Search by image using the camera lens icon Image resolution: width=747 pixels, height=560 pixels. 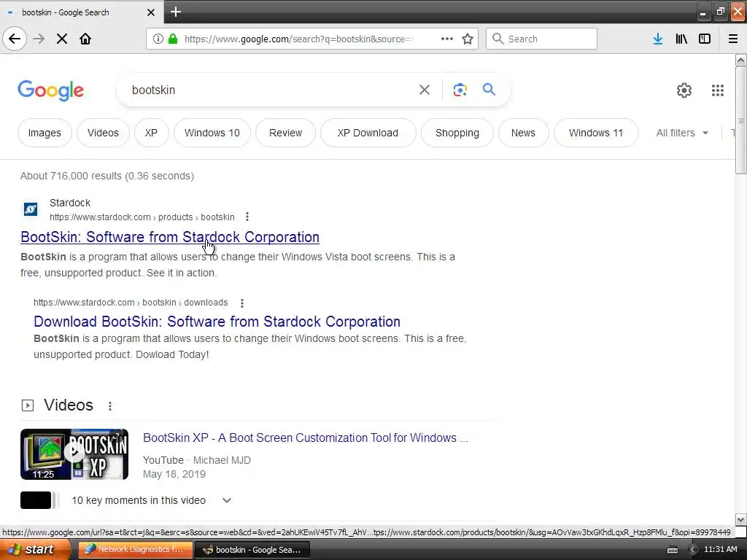coord(460,90)
